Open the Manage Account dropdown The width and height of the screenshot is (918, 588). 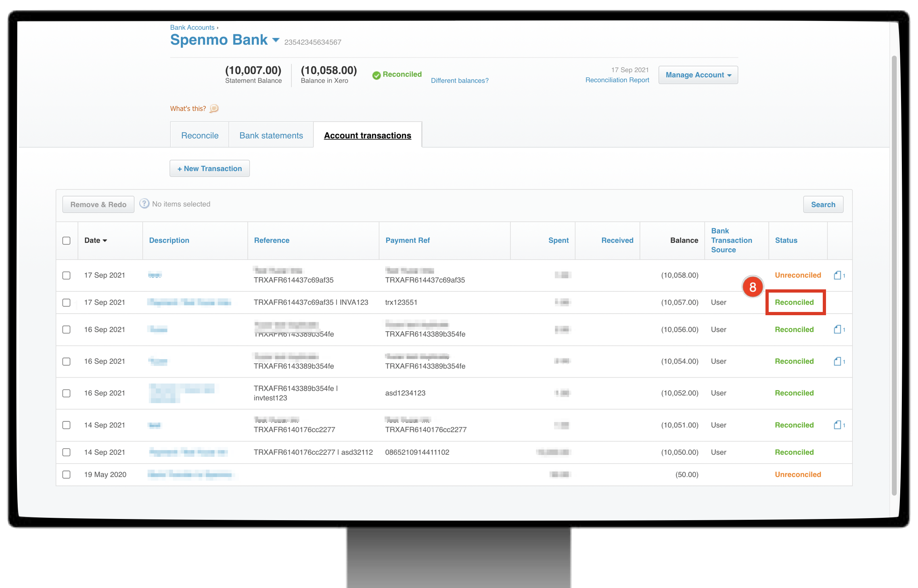(x=698, y=75)
